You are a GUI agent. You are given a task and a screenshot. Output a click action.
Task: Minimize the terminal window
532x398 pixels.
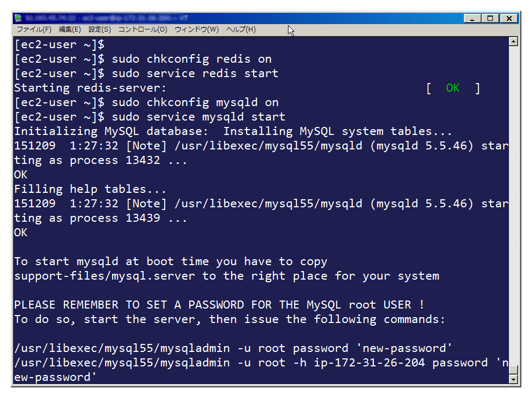(472, 18)
